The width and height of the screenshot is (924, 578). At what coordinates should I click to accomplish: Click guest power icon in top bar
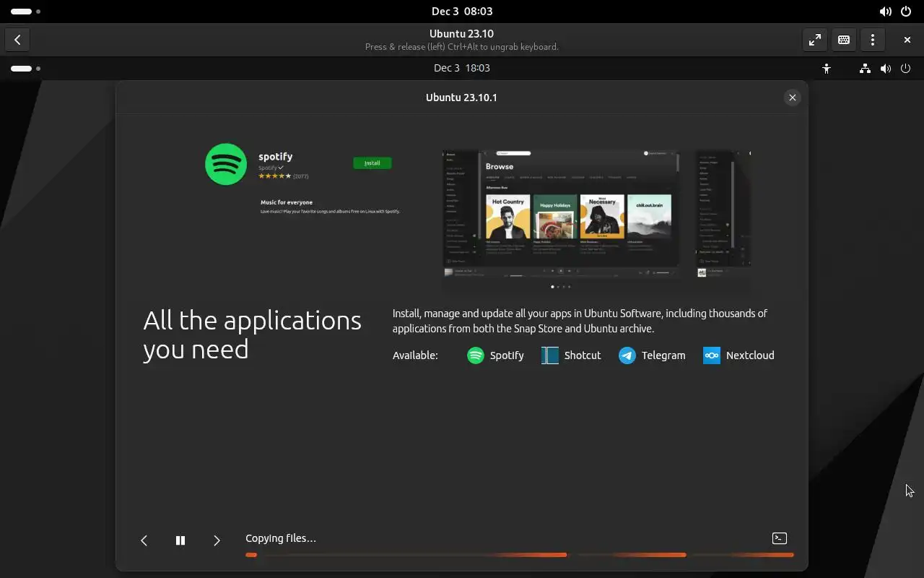click(906, 69)
